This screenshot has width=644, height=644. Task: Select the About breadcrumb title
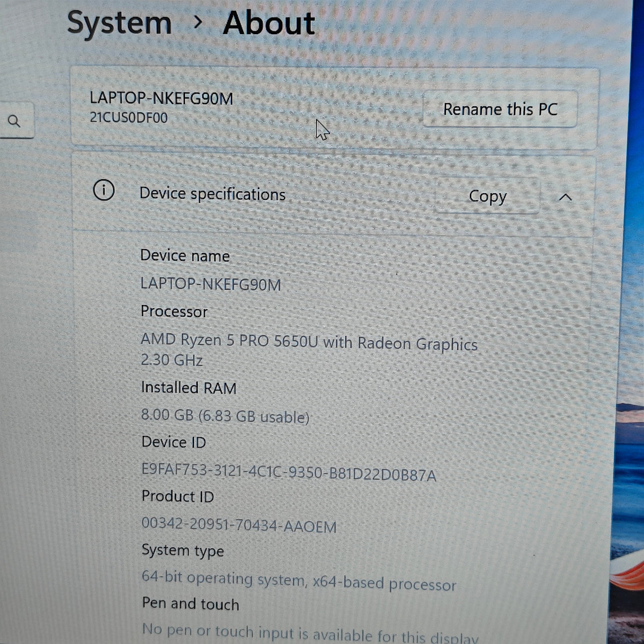point(269,23)
